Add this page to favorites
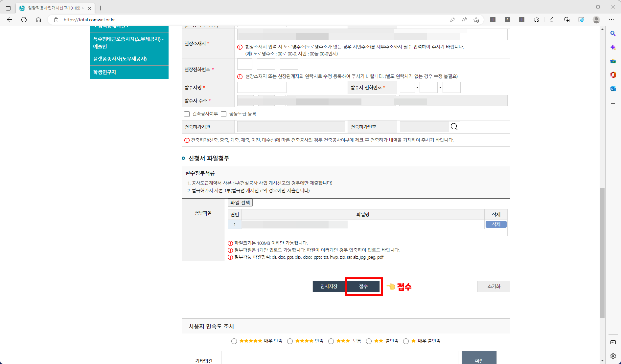Viewport: 621px width, 364px height. click(476, 20)
